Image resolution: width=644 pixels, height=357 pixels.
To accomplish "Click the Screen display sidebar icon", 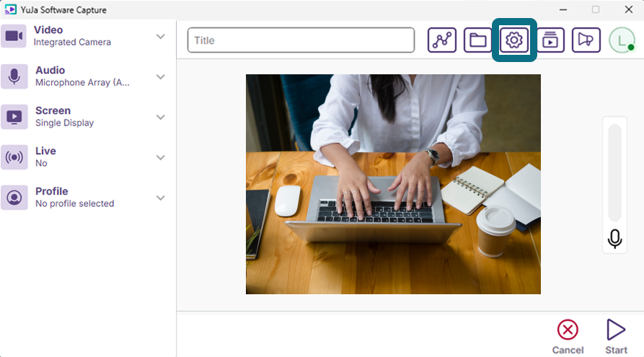I will pos(14,117).
